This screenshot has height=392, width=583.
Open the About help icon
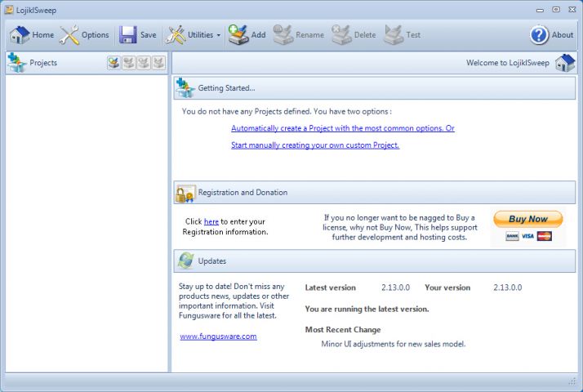[539, 35]
